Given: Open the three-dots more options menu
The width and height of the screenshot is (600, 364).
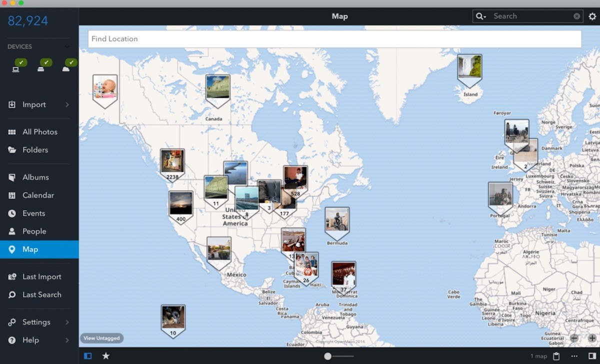Looking at the screenshot, I should tap(574, 356).
